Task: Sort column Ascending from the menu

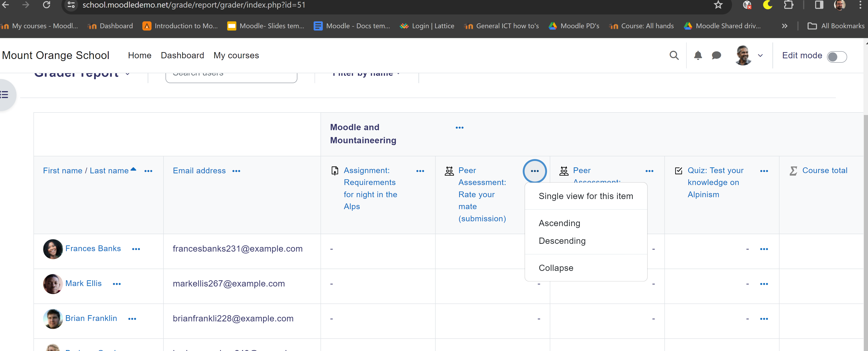Action: (x=586, y=223)
